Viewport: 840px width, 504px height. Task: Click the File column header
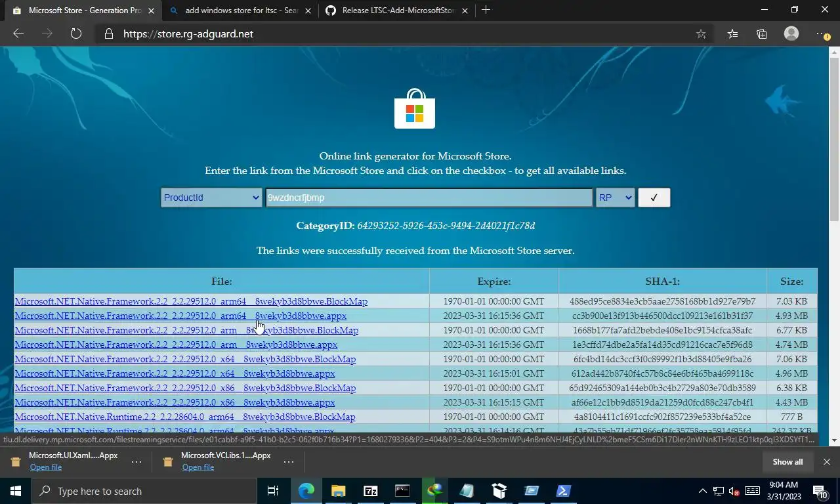(222, 281)
